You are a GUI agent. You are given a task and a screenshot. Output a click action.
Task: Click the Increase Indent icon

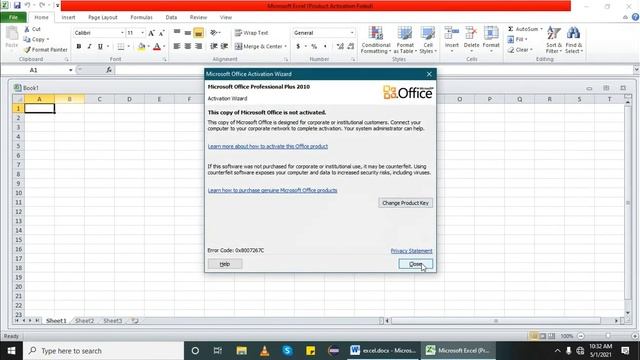224,46
